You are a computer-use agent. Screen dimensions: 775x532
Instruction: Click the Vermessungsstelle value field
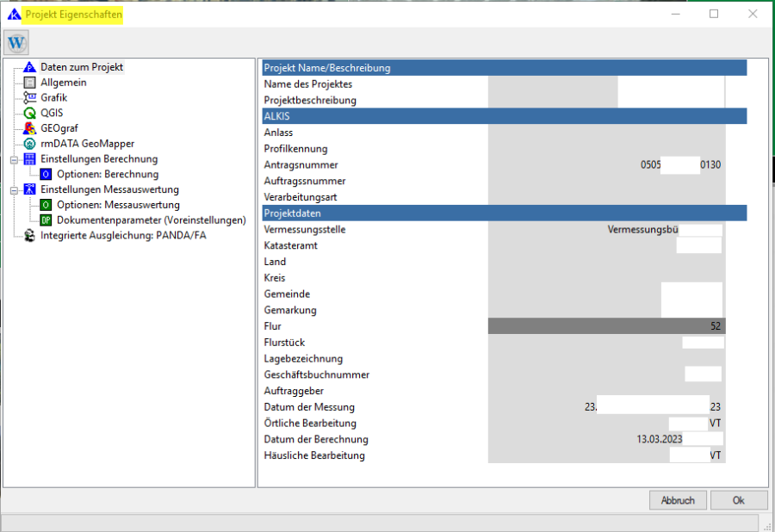tap(606, 230)
